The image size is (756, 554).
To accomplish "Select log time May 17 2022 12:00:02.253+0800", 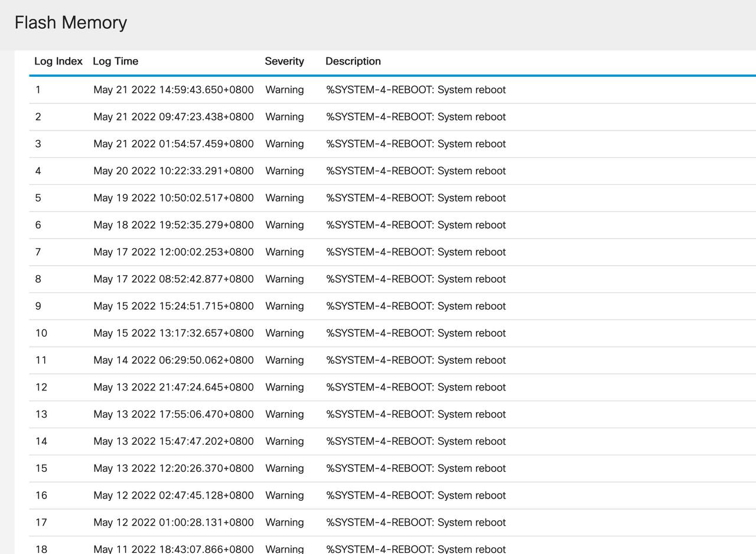I will (x=174, y=252).
